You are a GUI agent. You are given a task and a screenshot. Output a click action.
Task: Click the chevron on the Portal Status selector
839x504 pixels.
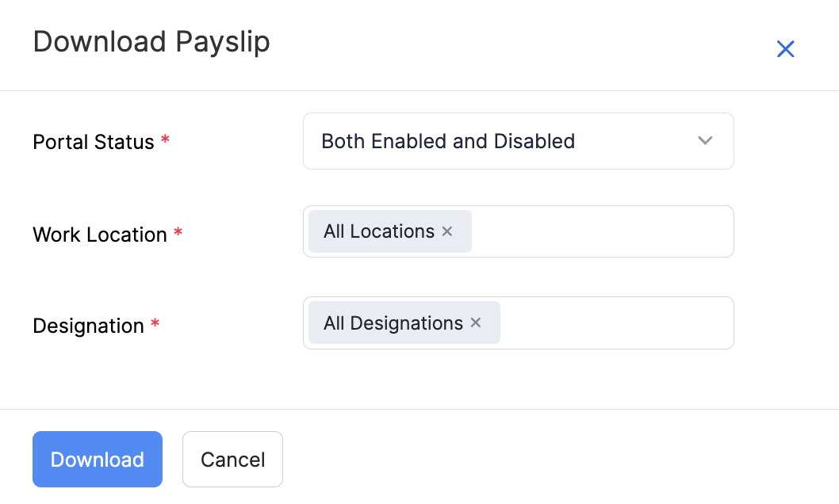pos(704,140)
